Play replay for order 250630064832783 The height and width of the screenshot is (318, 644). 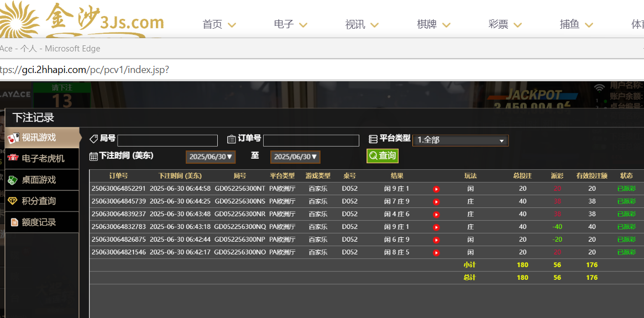[x=436, y=227]
